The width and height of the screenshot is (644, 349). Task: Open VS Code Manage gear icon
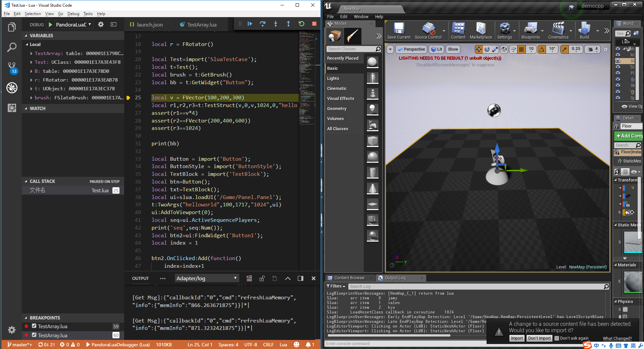(12, 330)
